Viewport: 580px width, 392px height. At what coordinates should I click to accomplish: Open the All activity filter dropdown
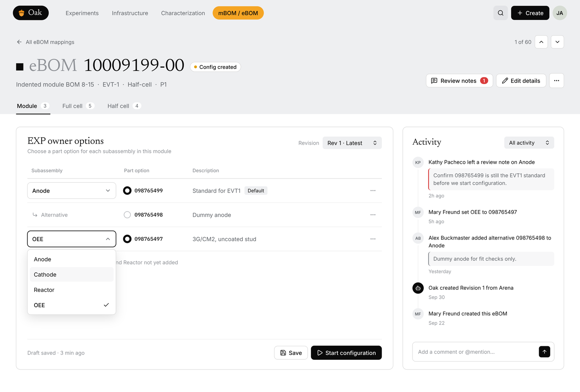529,143
